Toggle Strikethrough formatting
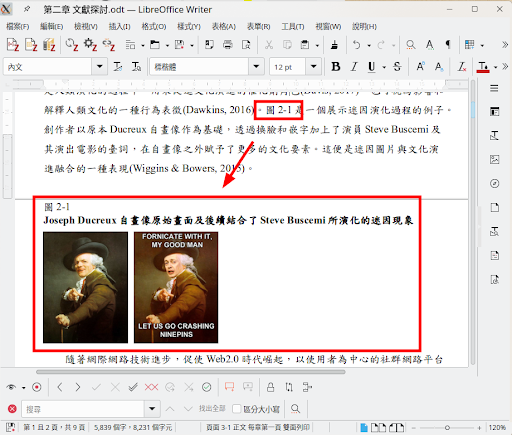Image resolution: width=512 pixels, height=435 pixels. [x=397, y=67]
